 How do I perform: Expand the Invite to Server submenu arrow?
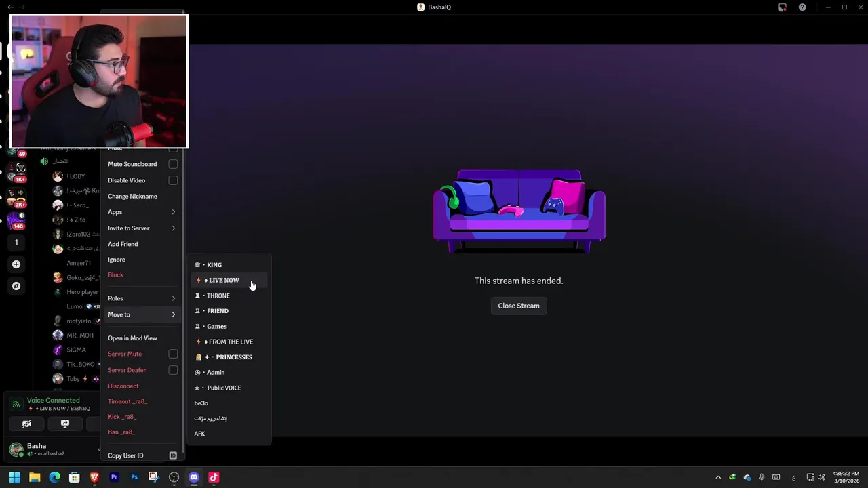point(173,228)
